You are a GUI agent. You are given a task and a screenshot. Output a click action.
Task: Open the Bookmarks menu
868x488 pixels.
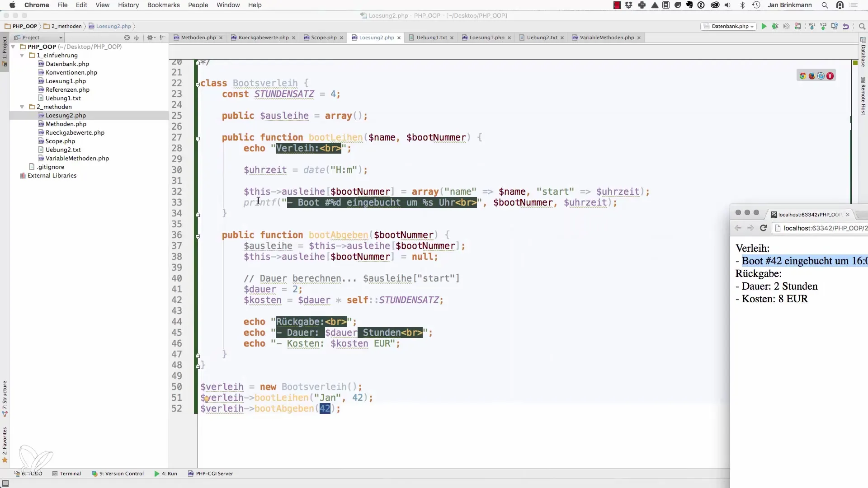[163, 5]
